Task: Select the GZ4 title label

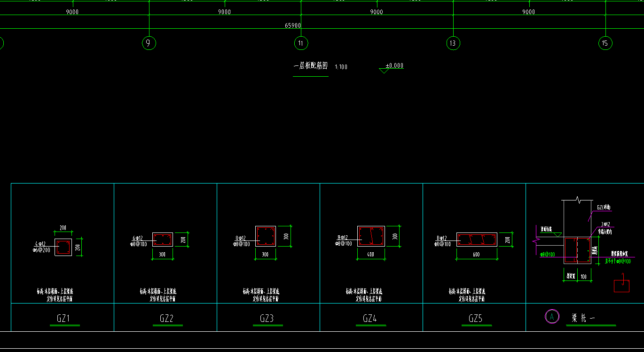Action: pos(370,319)
